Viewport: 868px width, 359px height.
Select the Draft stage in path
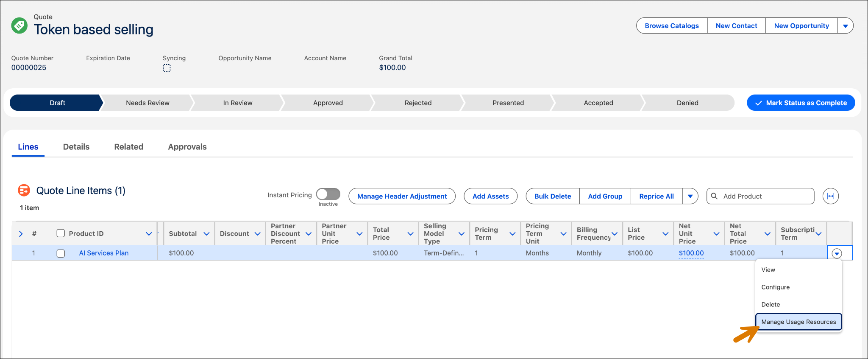point(57,103)
